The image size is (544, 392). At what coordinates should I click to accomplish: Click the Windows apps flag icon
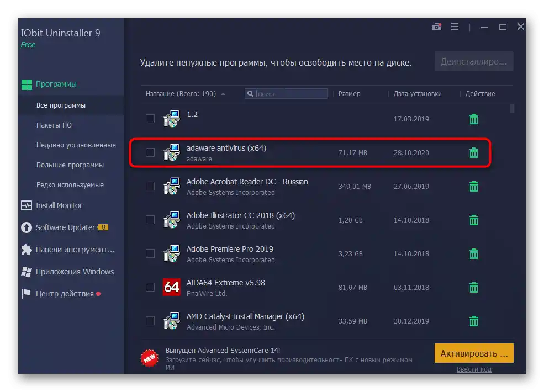(x=27, y=272)
